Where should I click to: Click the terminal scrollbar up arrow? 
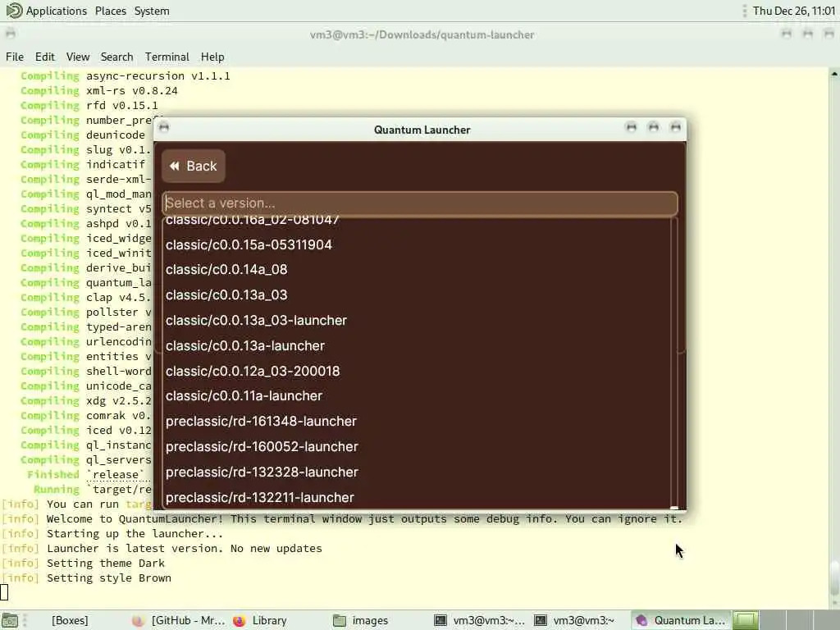pos(834,74)
